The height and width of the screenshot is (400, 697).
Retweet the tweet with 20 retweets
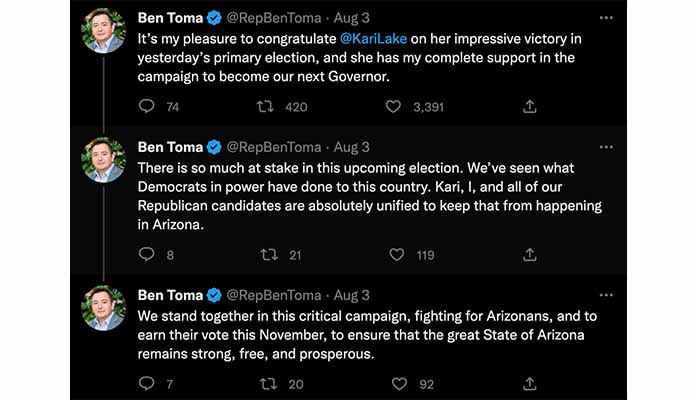tap(268, 383)
